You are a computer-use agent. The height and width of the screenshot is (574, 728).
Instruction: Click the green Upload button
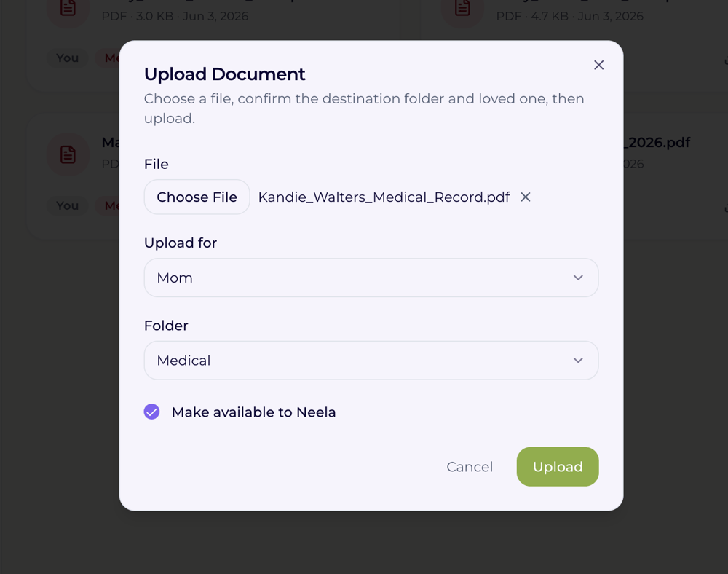pyautogui.click(x=557, y=467)
